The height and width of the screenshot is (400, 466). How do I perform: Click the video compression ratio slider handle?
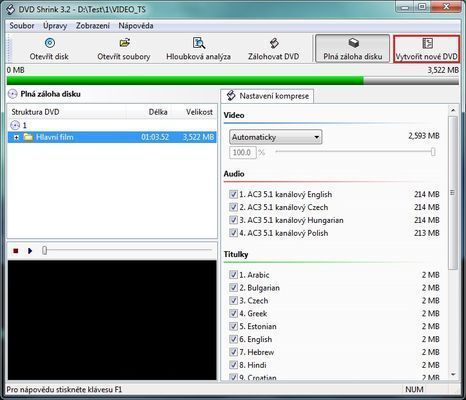pyautogui.click(x=433, y=152)
